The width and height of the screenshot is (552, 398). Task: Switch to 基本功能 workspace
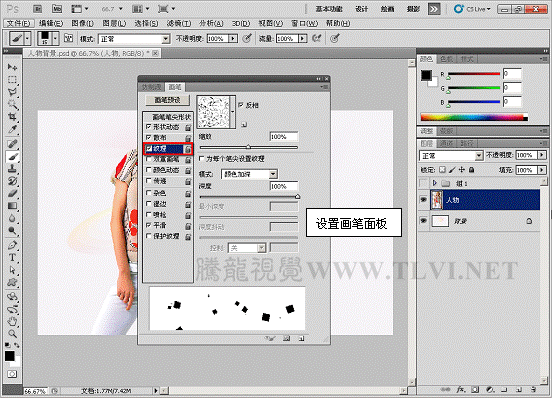pos(329,9)
